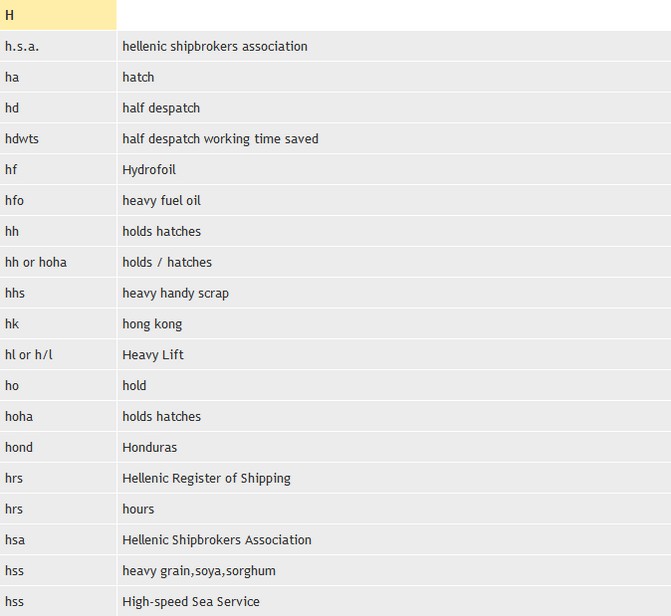The width and height of the screenshot is (671, 616).
Task: Select the h.s.a. abbreviation cell
Action: point(22,46)
